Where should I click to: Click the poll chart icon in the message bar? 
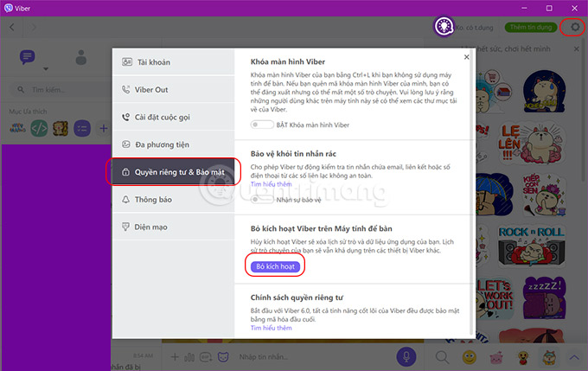click(x=189, y=357)
